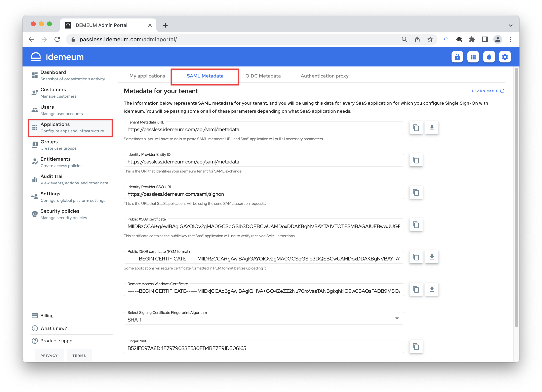Copy the Identity Provider Entity ID
Viewport: 542px width, 392px height.
(x=416, y=160)
